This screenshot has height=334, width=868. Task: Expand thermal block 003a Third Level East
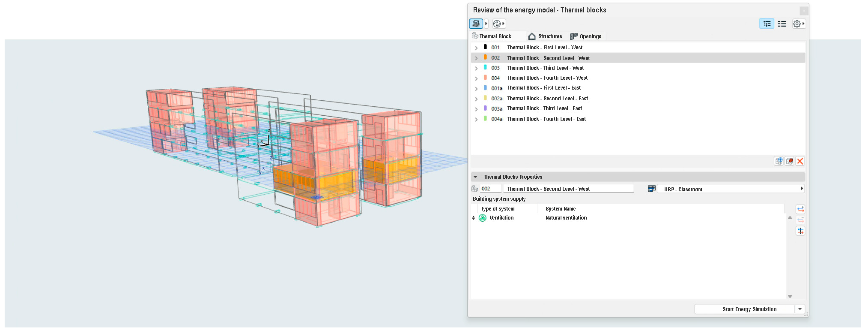click(x=476, y=109)
